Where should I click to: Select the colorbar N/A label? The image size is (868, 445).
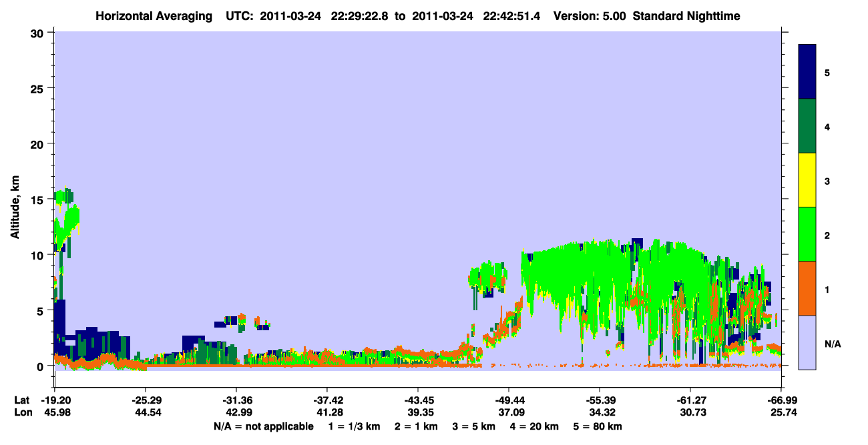833,344
